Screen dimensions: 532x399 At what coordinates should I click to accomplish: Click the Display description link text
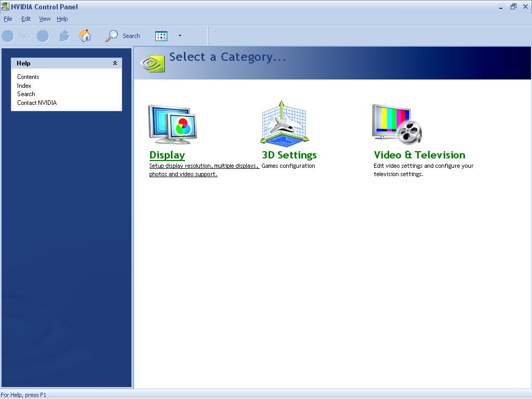pyautogui.click(x=204, y=170)
